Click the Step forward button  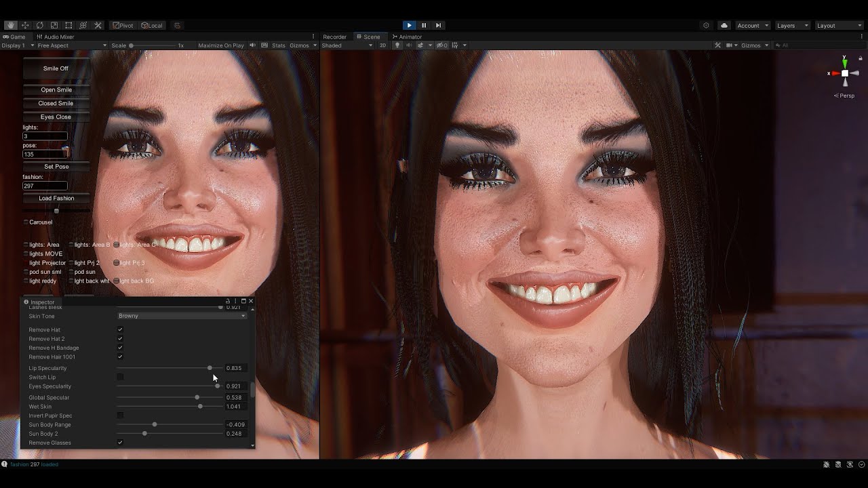(x=438, y=25)
